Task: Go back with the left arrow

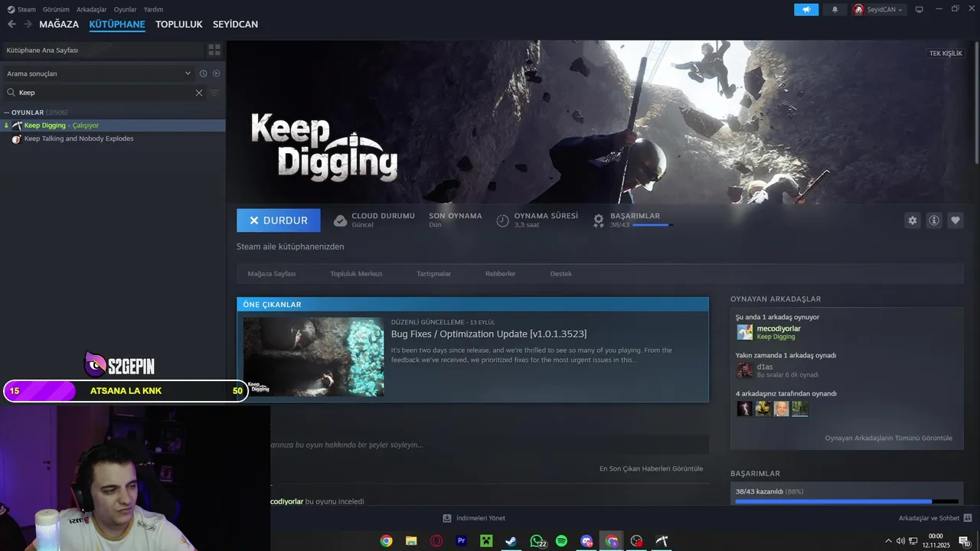Action: pyautogui.click(x=11, y=24)
